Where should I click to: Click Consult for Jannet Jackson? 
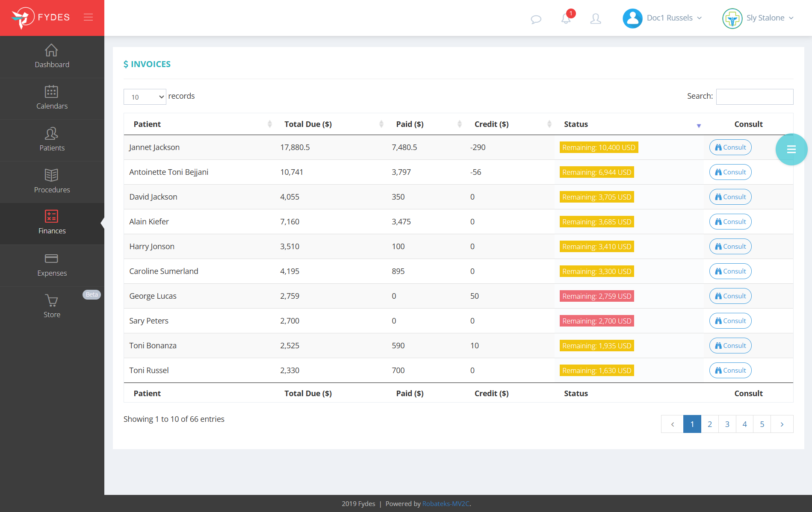[730, 147]
